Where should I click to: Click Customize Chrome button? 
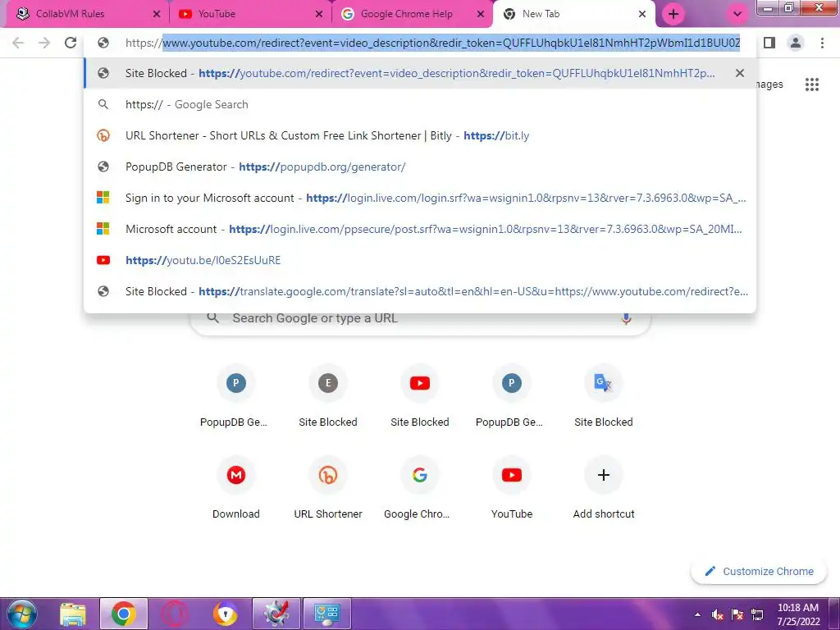[759, 572]
